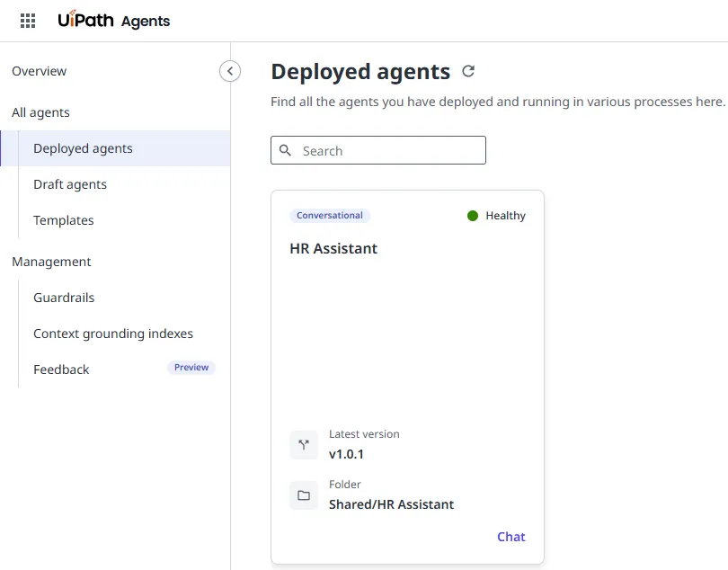Click the refresh icon beside Deployed agents
Viewport: 728px width, 570px height.
tap(468, 71)
